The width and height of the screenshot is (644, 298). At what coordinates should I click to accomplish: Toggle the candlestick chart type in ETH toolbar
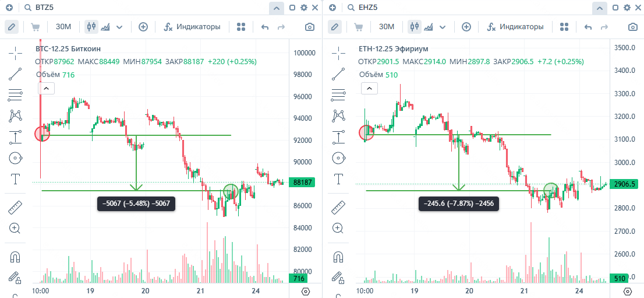415,27
